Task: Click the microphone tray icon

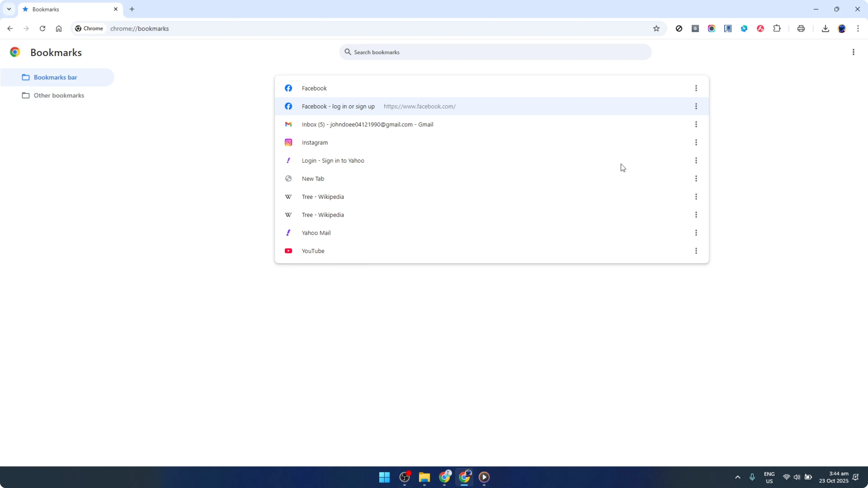Action: 752,477
